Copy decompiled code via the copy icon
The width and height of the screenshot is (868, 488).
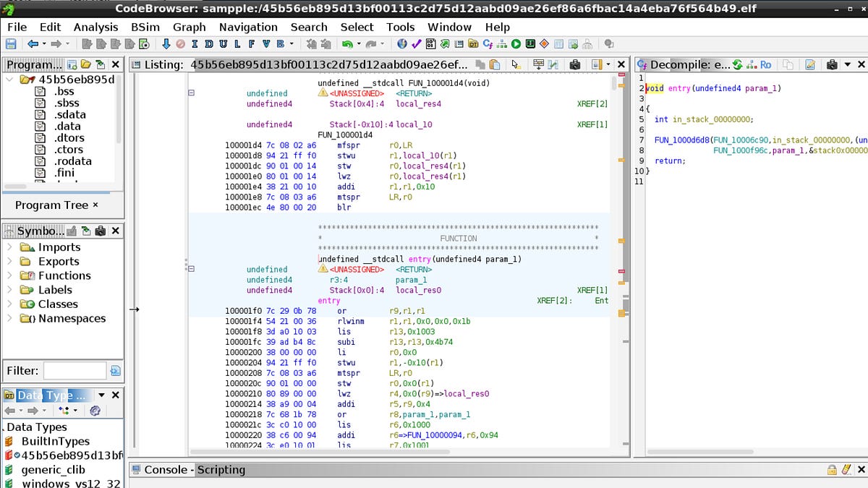click(787, 64)
